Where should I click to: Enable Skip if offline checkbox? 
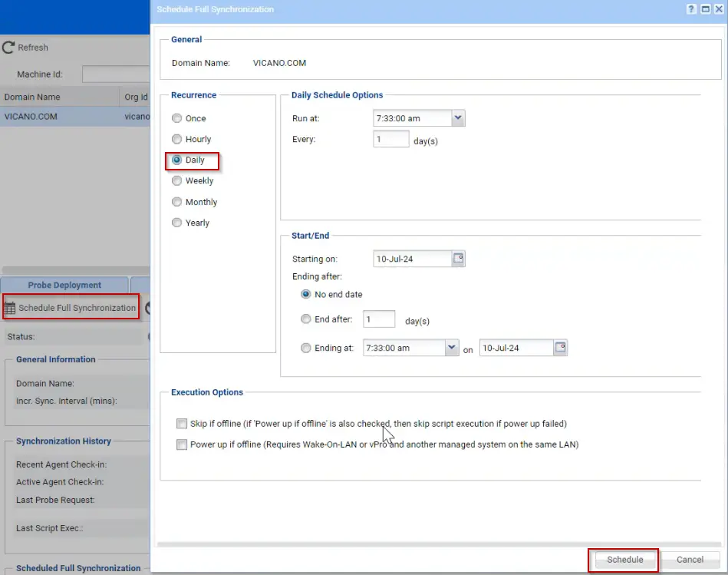coord(182,424)
